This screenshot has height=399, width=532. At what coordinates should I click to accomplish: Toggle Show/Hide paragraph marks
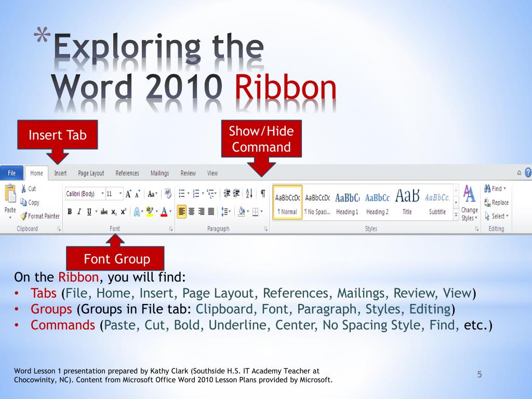point(263,193)
